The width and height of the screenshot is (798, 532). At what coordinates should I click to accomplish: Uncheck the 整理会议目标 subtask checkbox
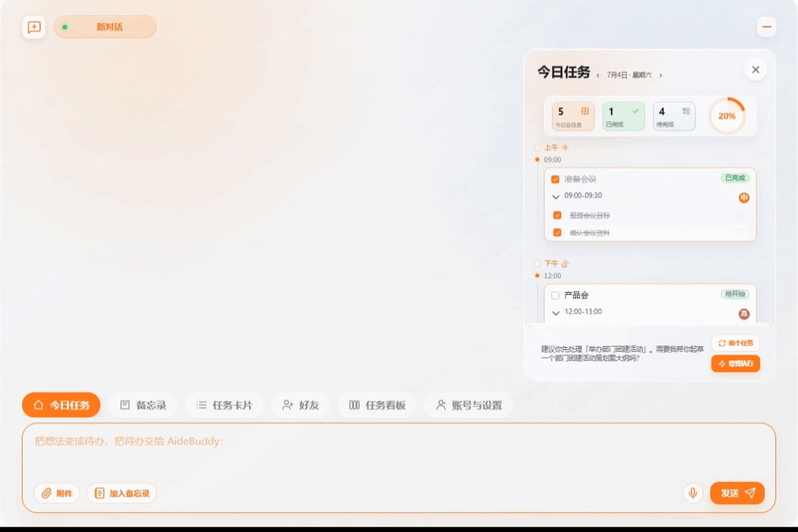(557, 215)
